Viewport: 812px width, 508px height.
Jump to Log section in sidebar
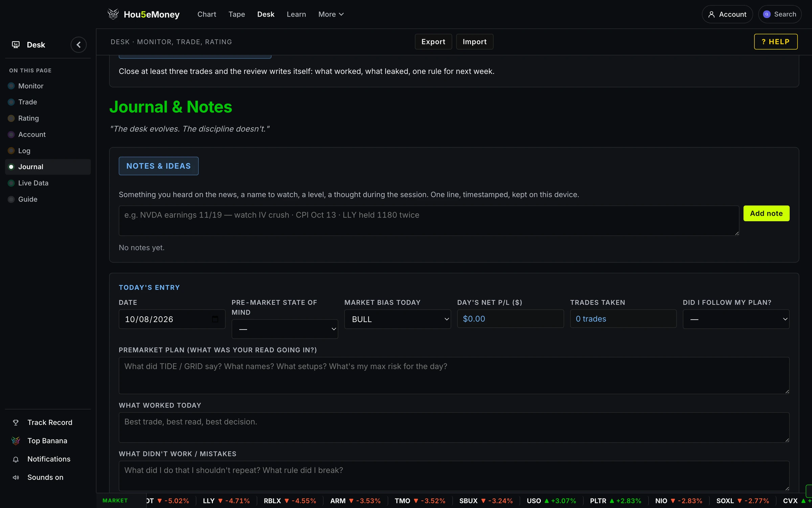pos(48,151)
